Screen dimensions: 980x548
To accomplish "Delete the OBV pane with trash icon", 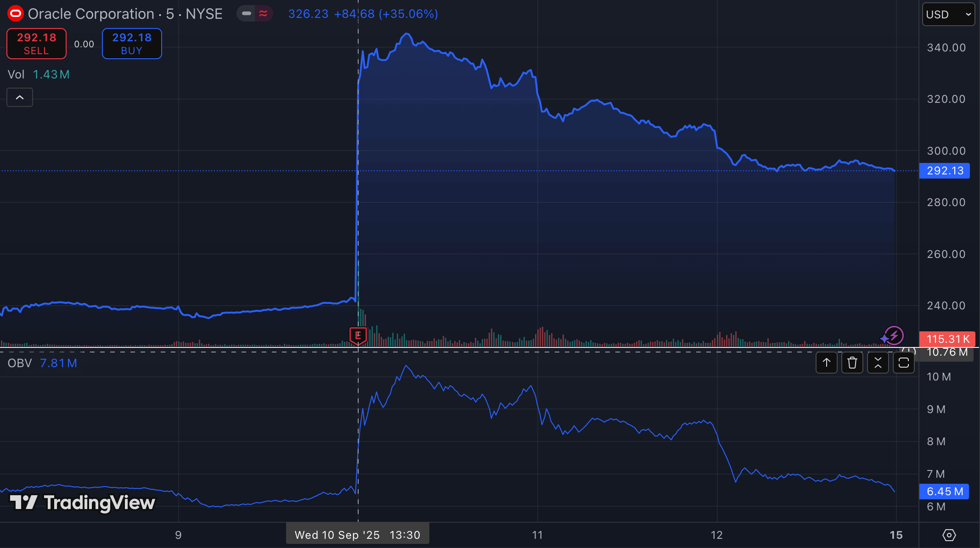I will tap(852, 363).
